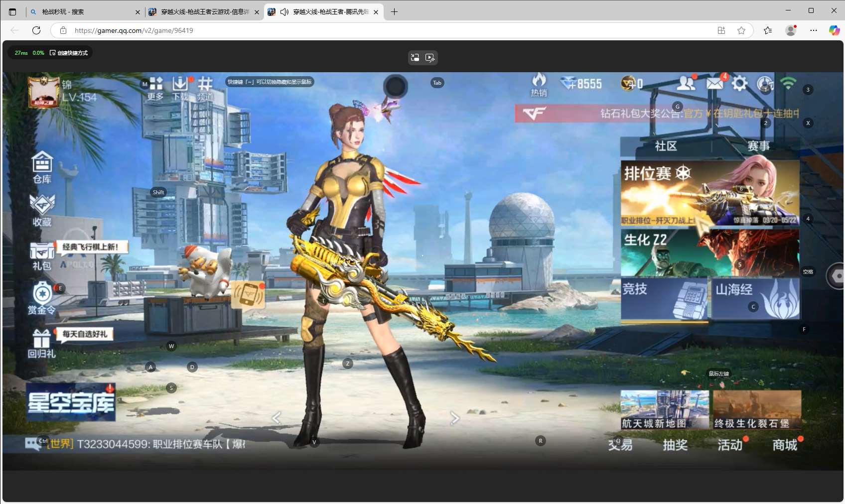845x504 pixels.
Task: Click the wifi signal indicator icon
Action: 788,83
